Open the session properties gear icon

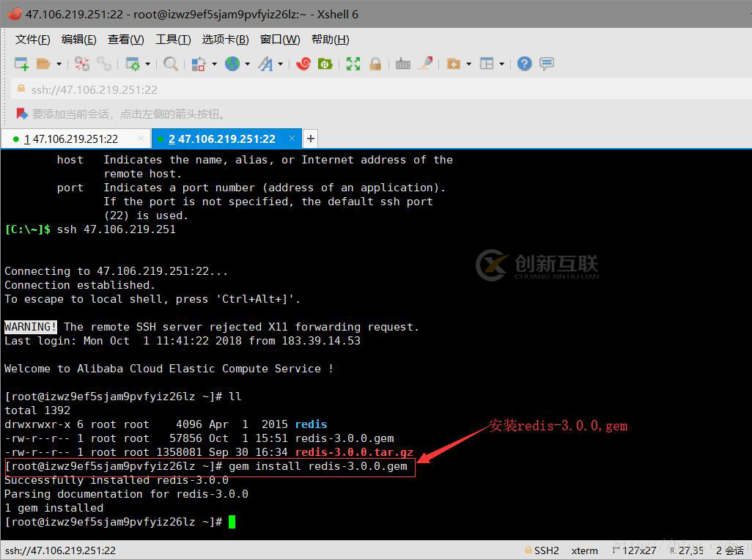tap(133, 64)
